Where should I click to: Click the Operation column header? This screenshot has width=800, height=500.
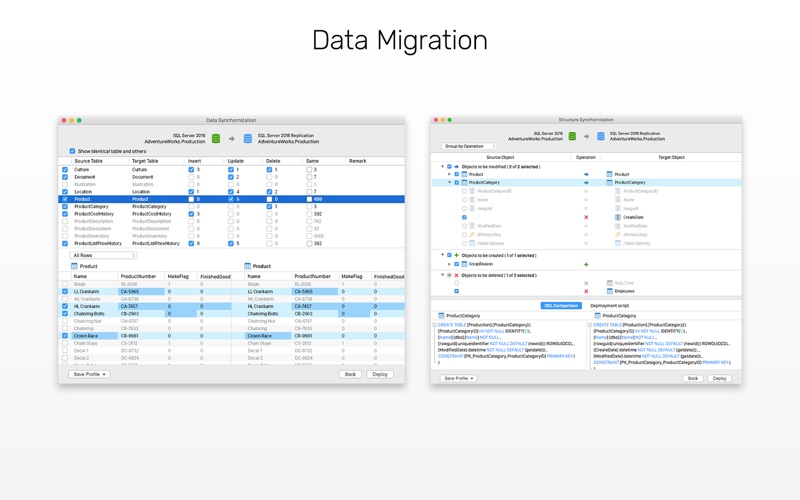[x=586, y=158]
